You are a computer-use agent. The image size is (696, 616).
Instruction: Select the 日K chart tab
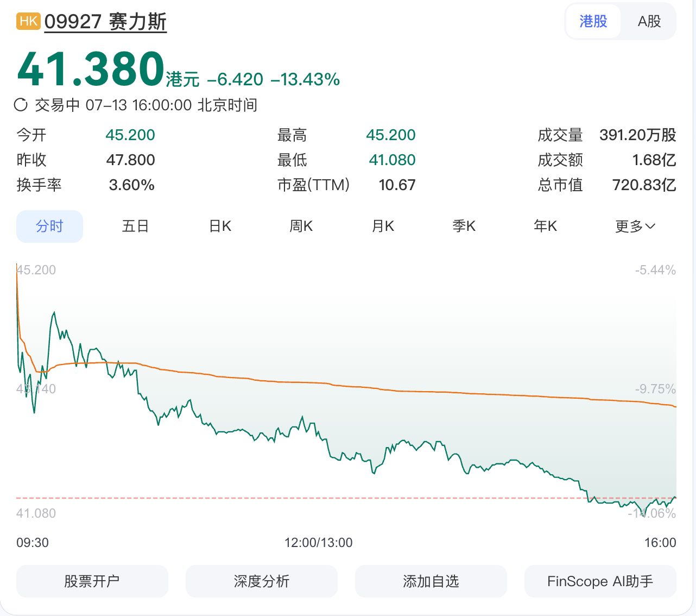(220, 226)
